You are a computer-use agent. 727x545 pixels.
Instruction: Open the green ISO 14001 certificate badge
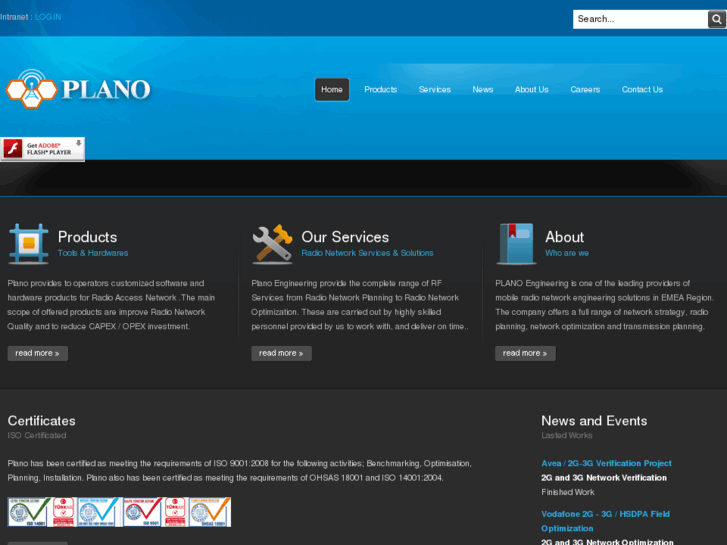pos(29,512)
